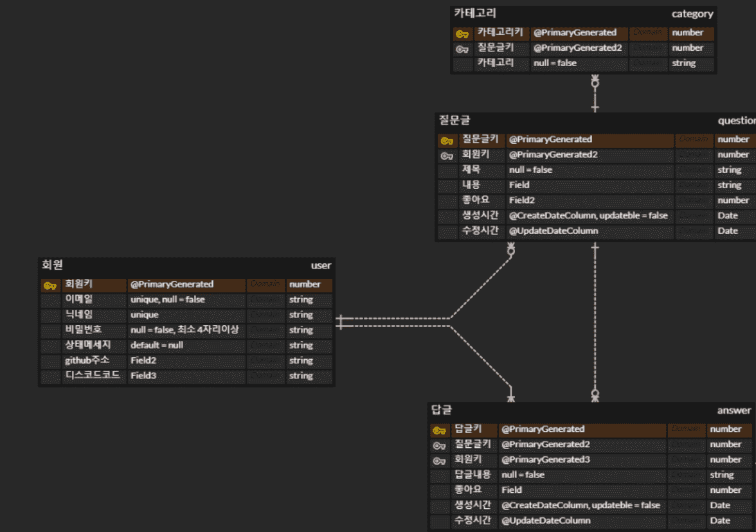
Task: Select the 닉네임 column name
Action: pos(79,315)
